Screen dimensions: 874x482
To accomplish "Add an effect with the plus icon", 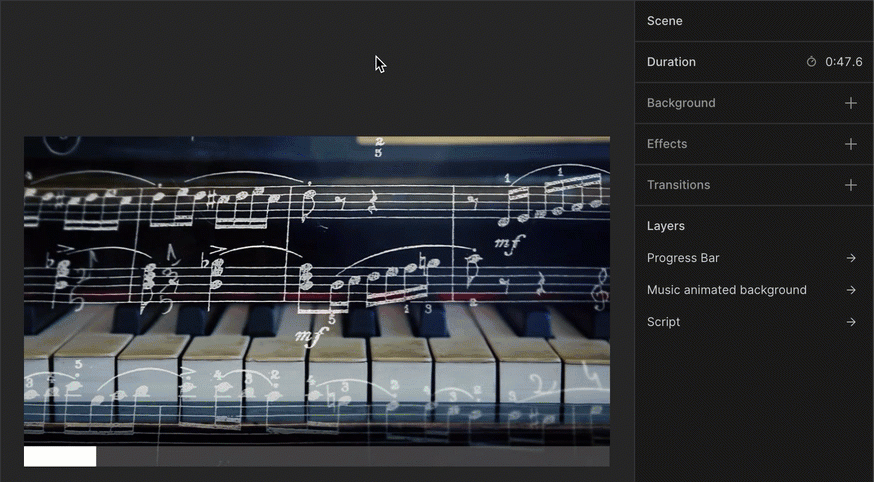I will pos(851,144).
